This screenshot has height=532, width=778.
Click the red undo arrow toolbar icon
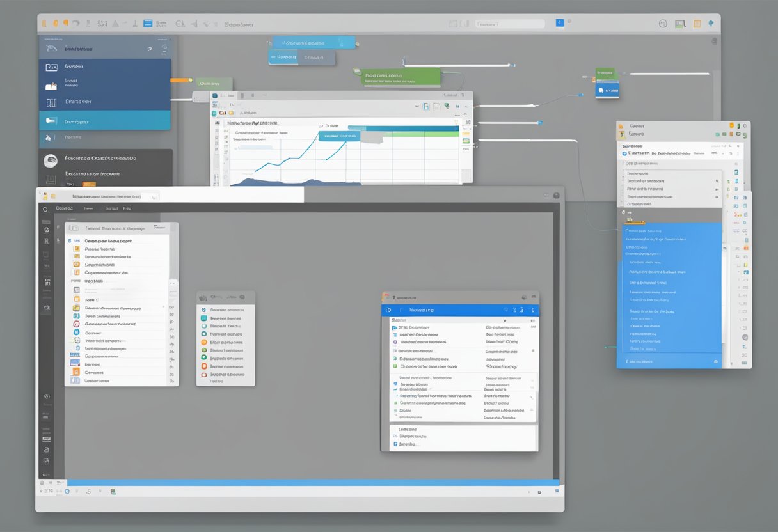click(x=77, y=23)
